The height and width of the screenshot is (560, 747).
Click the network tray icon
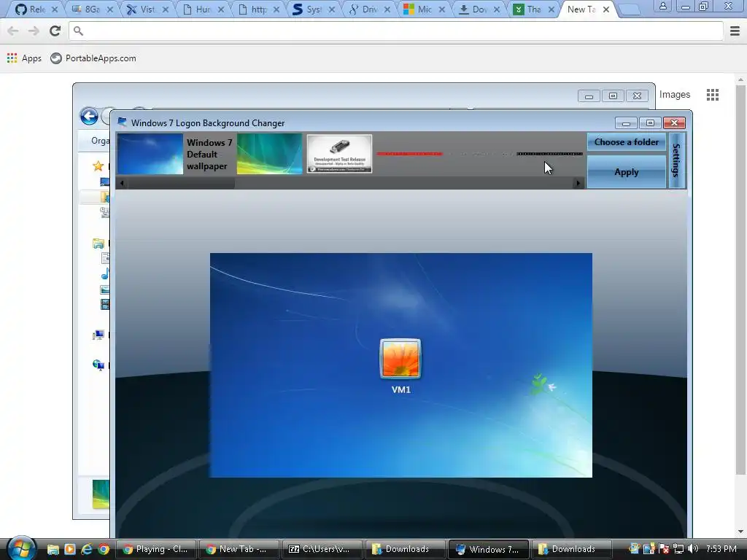[678, 548]
